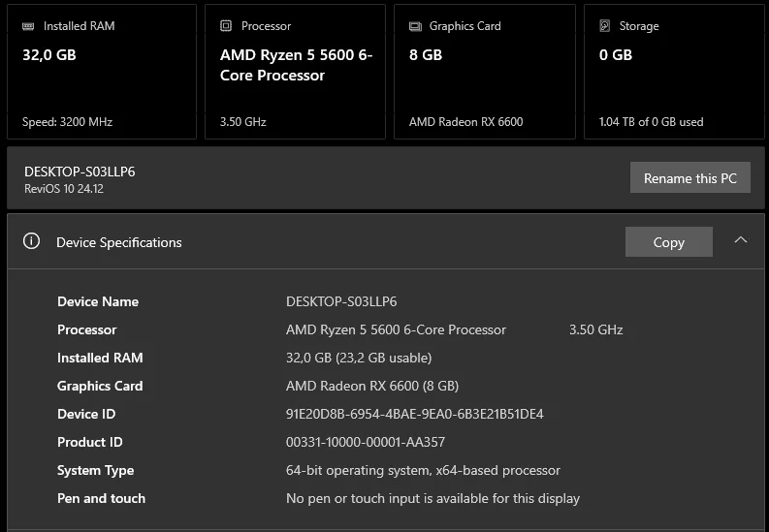Click the Installed RAM memory icon

pyautogui.click(x=29, y=26)
